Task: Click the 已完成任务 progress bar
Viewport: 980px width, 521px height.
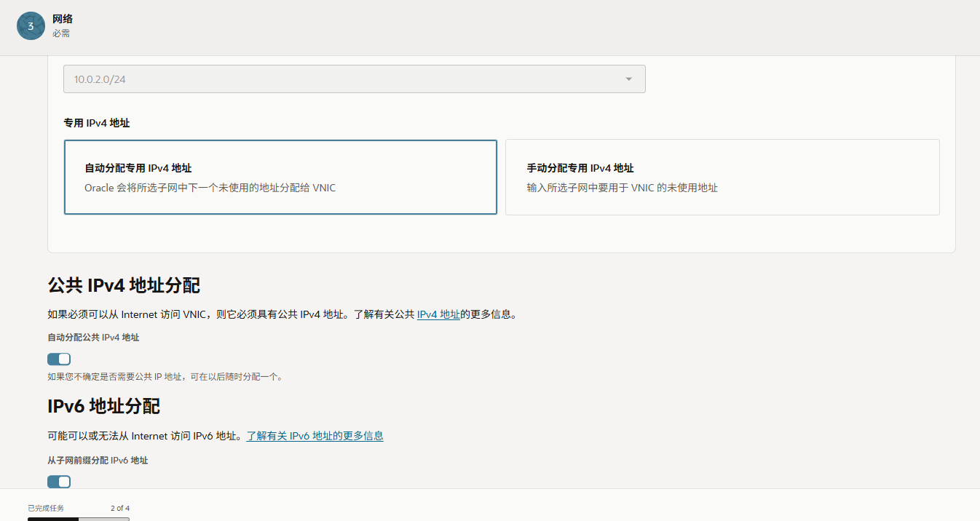Action: (78, 519)
